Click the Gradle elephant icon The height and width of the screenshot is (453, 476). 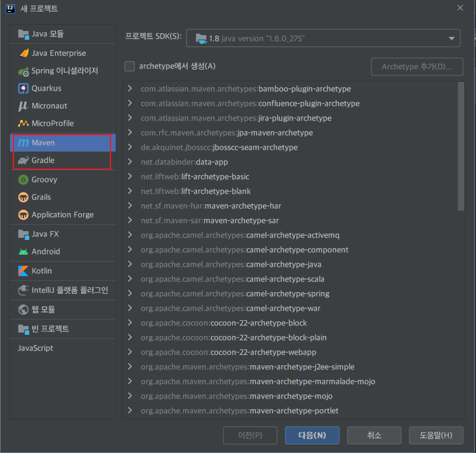[x=23, y=160]
